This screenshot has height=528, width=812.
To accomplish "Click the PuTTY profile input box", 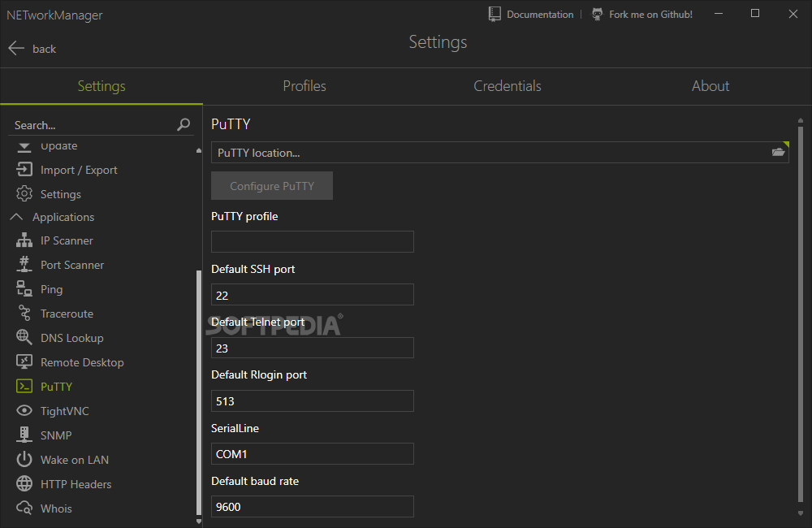I will point(313,241).
